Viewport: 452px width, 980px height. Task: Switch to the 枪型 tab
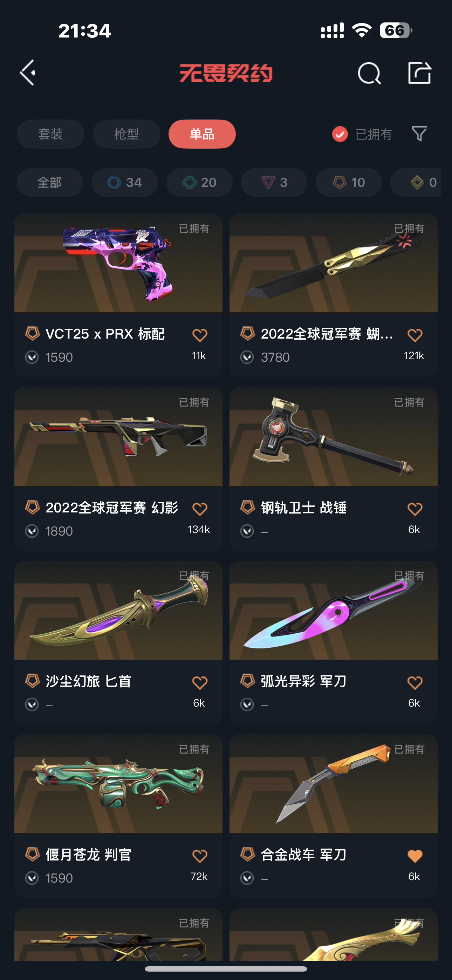pos(126,134)
